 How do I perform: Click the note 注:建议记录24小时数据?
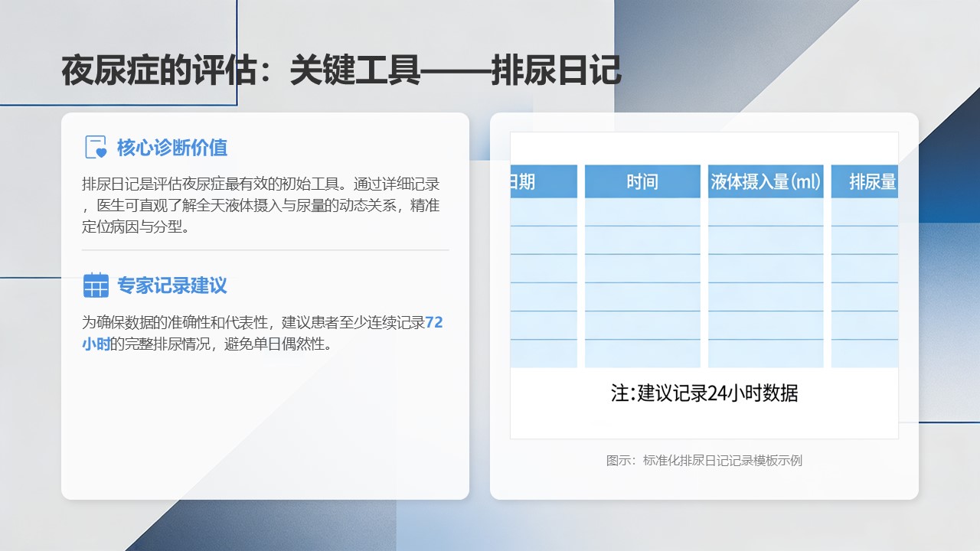pyautogui.click(x=704, y=393)
